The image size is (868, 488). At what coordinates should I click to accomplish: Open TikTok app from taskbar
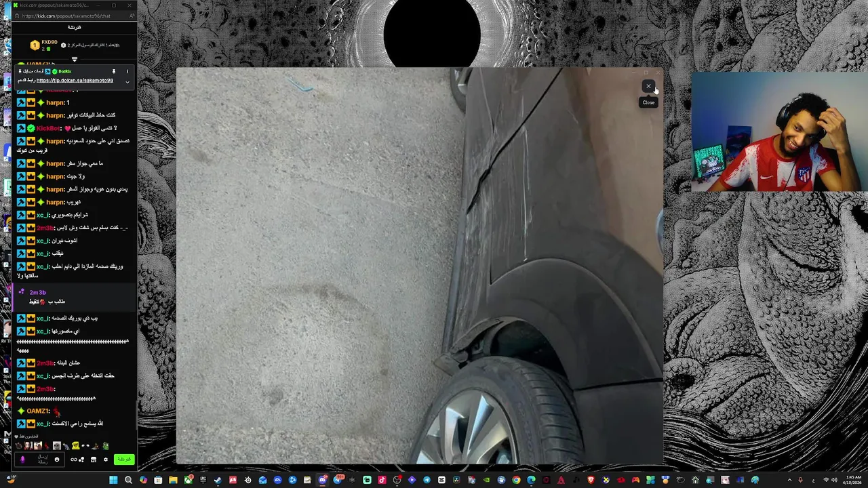click(x=382, y=480)
